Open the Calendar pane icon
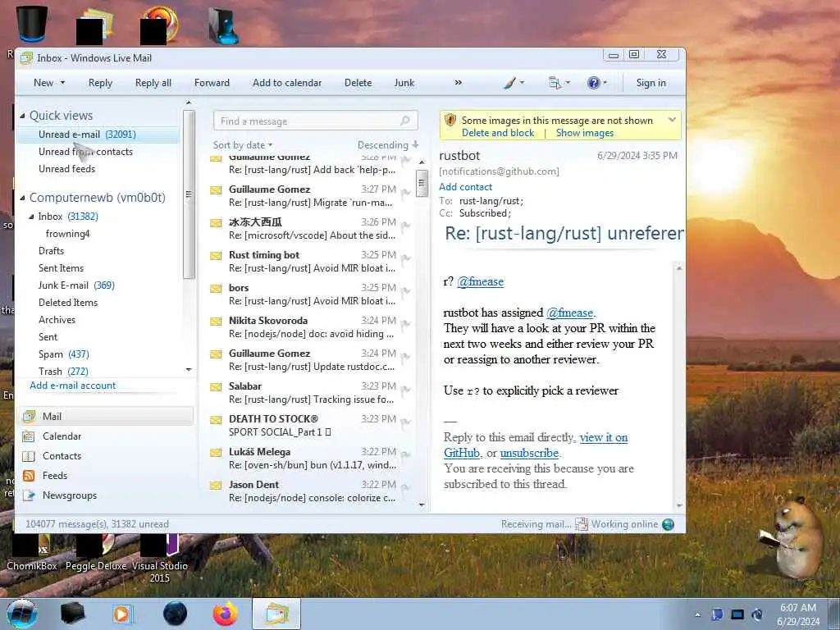840x630 pixels. pyautogui.click(x=29, y=436)
